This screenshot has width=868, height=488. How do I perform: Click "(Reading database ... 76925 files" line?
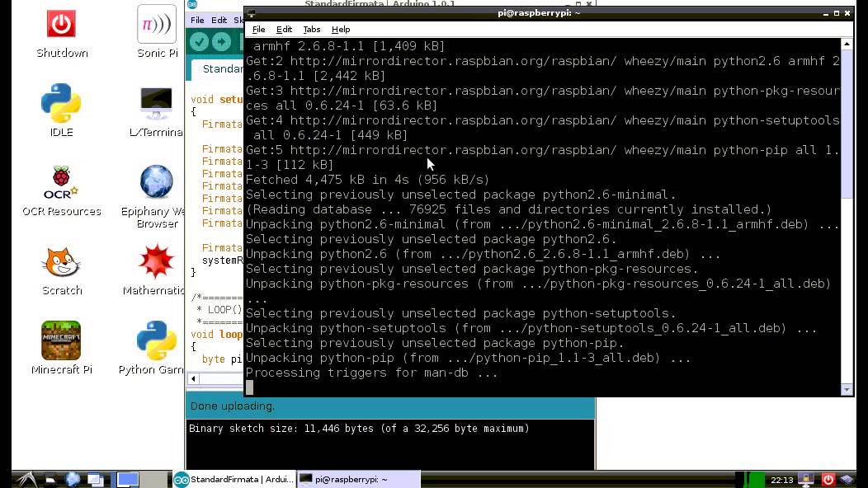click(508, 209)
